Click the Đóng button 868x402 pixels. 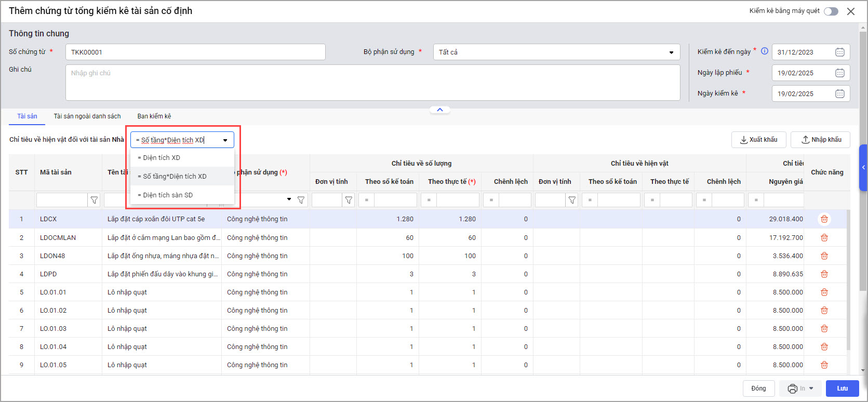click(x=758, y=388)
